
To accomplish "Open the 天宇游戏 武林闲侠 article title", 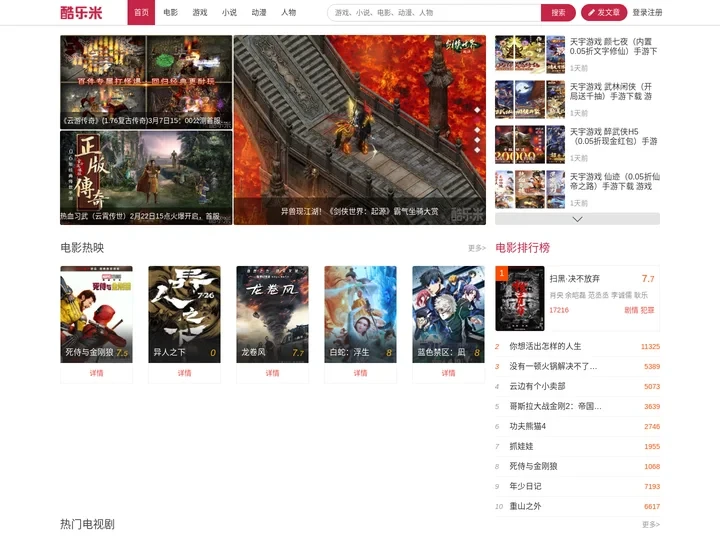I will click(x=611, y=91).
